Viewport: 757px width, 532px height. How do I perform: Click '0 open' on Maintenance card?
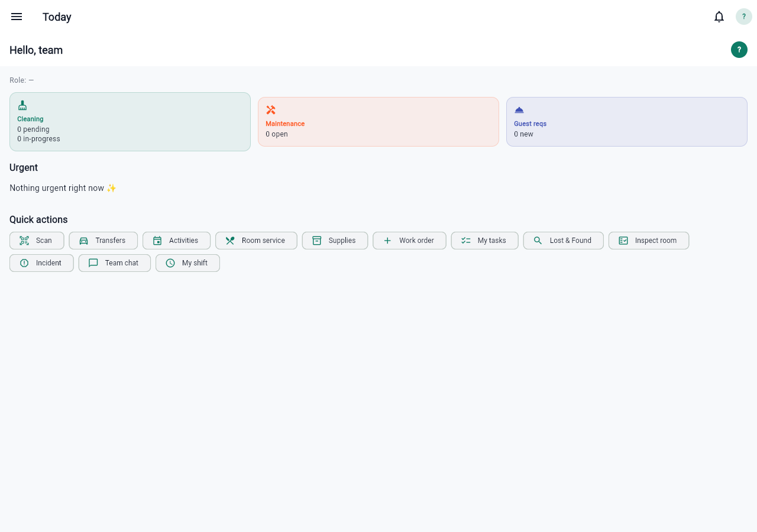[277, 134]
